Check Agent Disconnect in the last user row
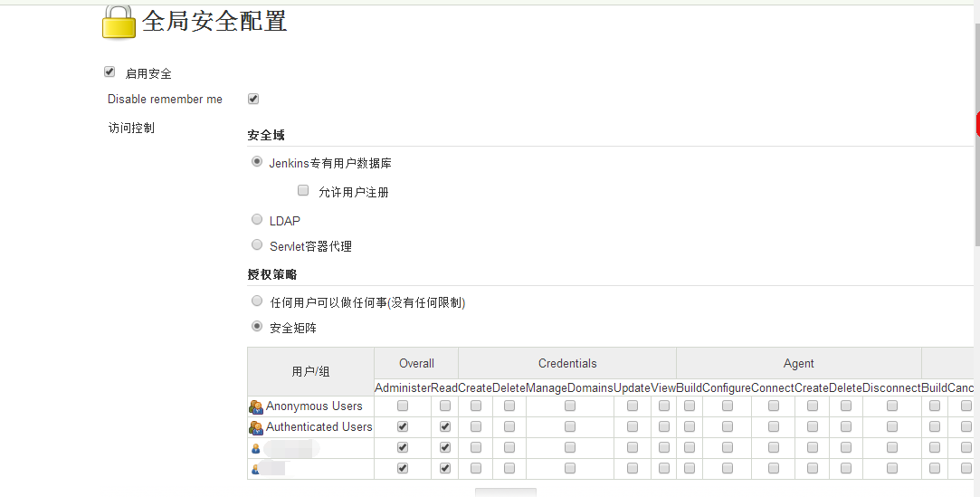Viewport: 980px width, 497px height. click(x=892, y=468)
